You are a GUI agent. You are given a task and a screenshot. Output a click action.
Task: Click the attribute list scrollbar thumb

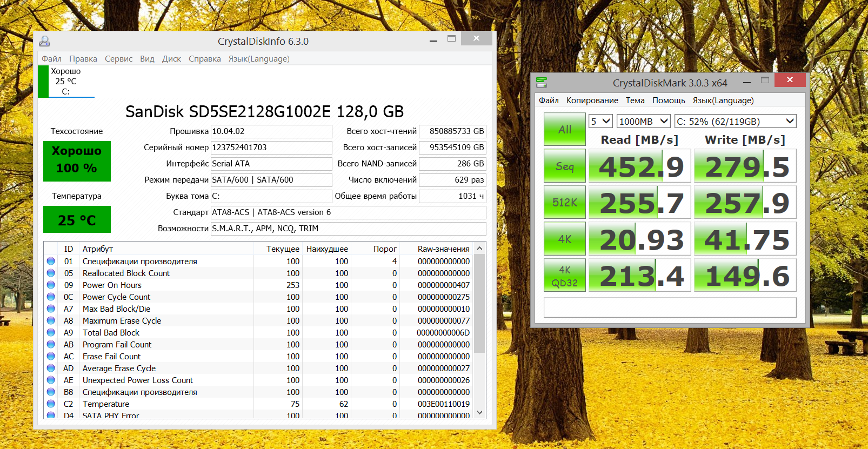coord(479,303)
